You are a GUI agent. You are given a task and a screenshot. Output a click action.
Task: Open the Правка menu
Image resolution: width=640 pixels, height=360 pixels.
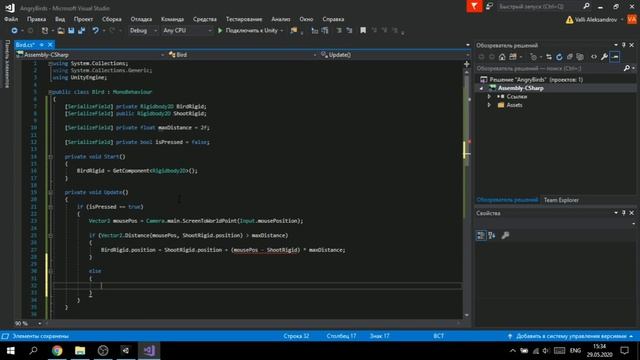pos(36,19)
